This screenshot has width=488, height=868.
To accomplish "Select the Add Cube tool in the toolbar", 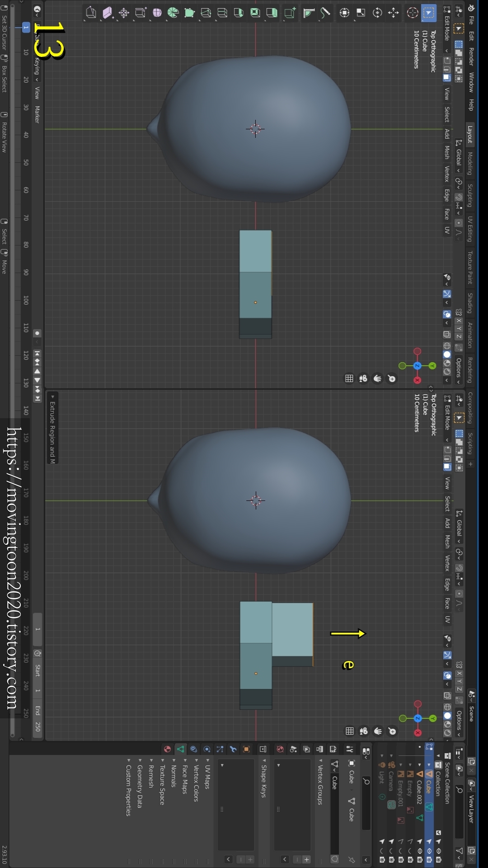I will pos(290,13).
